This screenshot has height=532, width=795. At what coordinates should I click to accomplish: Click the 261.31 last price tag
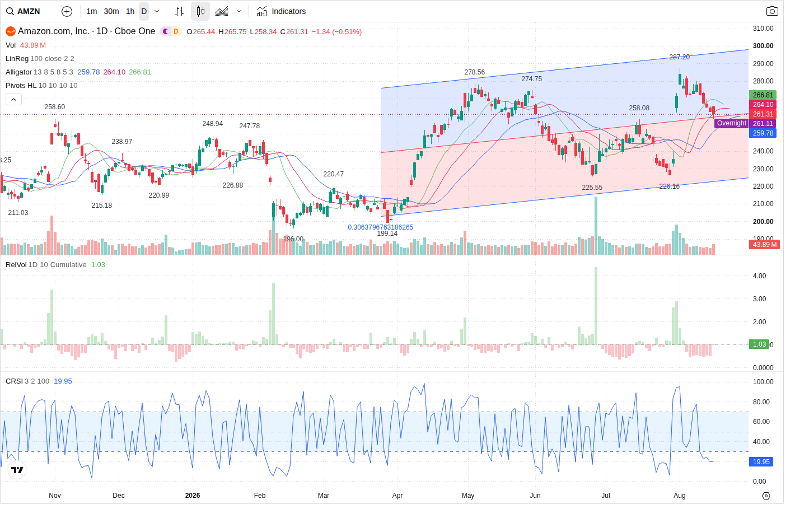[x=763, y=114]
